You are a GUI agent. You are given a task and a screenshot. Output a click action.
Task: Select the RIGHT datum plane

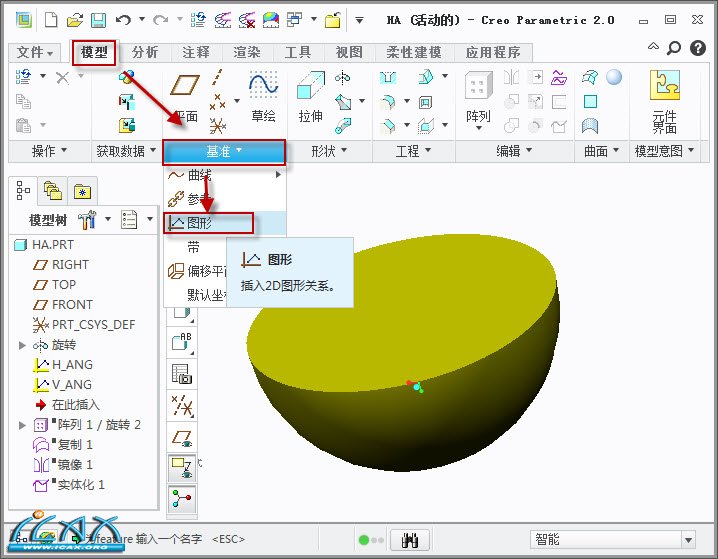tap(70, 265)
